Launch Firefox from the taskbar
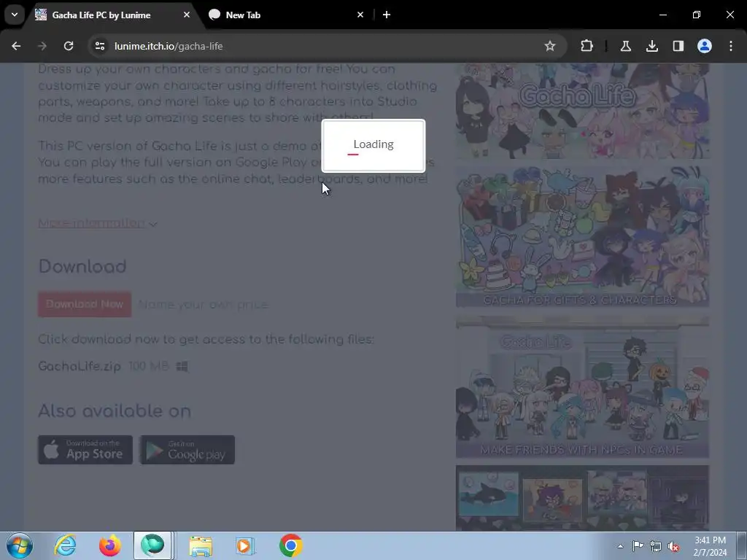The image size is (747, 560). [x=109, y=545]
